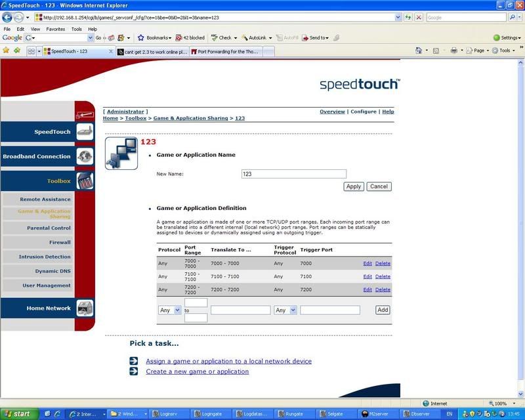
Task: Click the New Name text field
Action: click(x=293, y=174)
